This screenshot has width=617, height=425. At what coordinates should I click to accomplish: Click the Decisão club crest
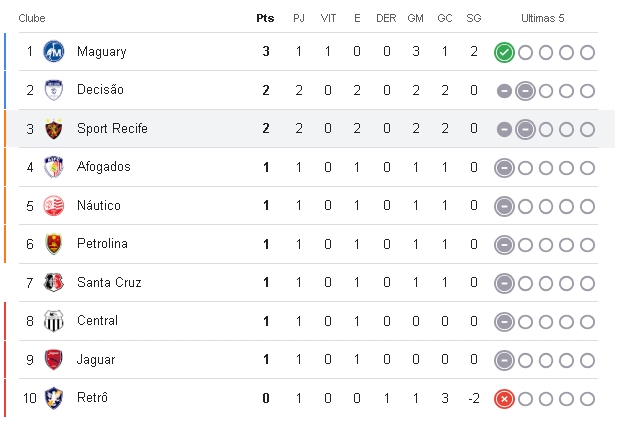pos(54,90)
